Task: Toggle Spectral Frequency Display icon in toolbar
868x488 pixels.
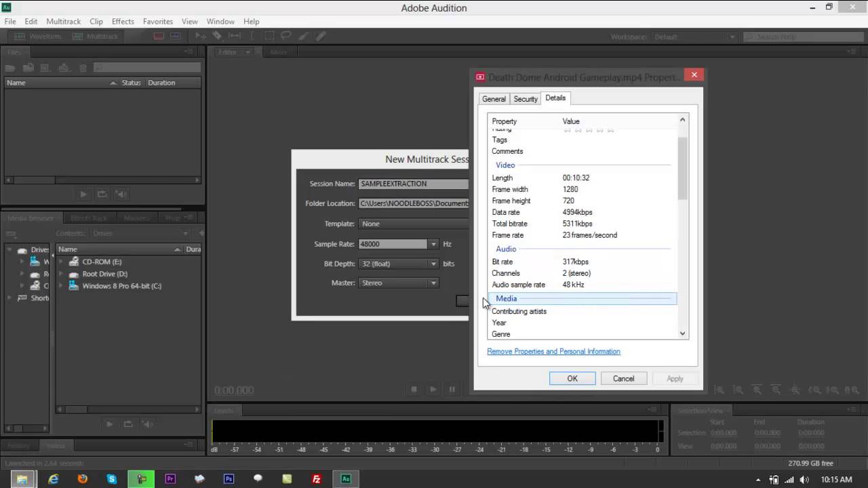Action: point(159,36)
